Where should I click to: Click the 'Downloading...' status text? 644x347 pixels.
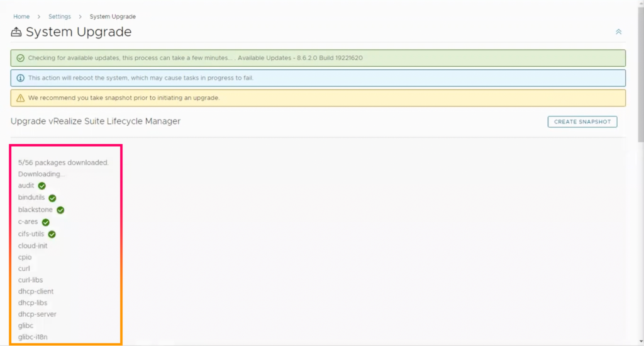coord(42,174)
